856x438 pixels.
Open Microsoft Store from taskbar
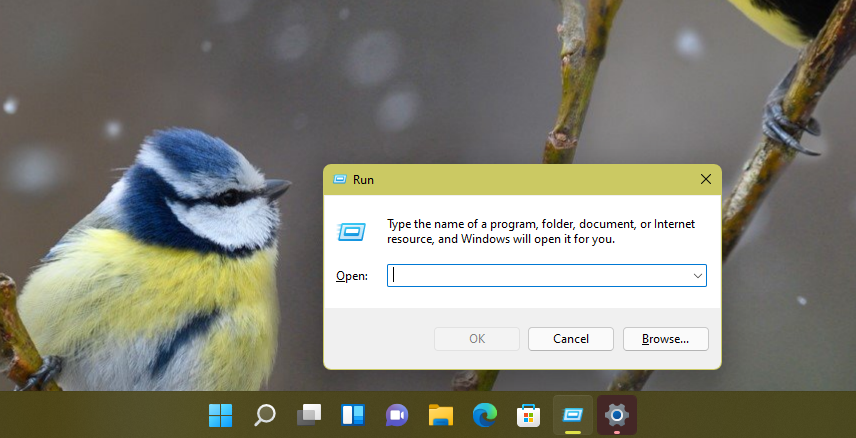coord(528,416)
